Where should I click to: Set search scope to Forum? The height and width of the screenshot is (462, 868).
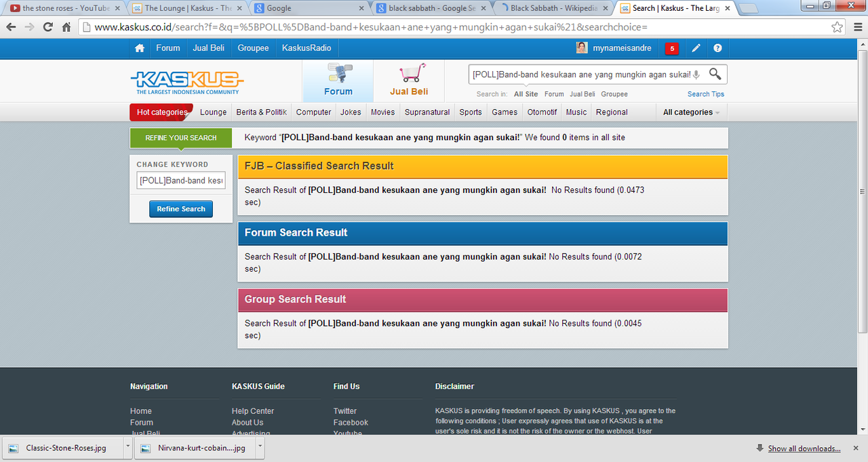coord(554,94)
